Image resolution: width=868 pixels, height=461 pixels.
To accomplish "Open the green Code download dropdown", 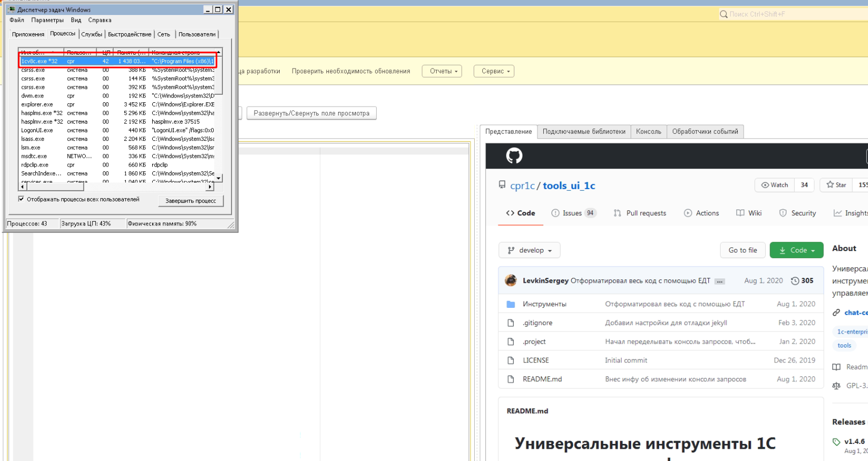I will click(797, 250).
